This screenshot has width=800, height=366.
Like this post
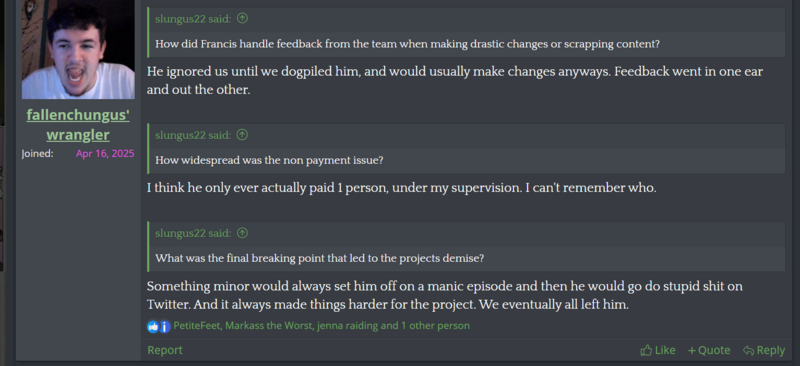click(x=658, y=350)
